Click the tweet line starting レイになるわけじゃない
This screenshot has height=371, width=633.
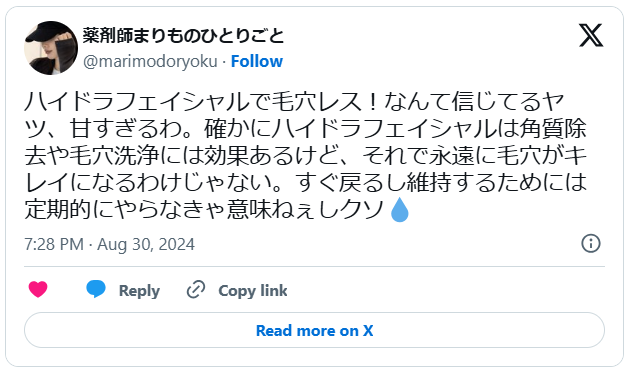pyautogui.click(x=306, y=182)
